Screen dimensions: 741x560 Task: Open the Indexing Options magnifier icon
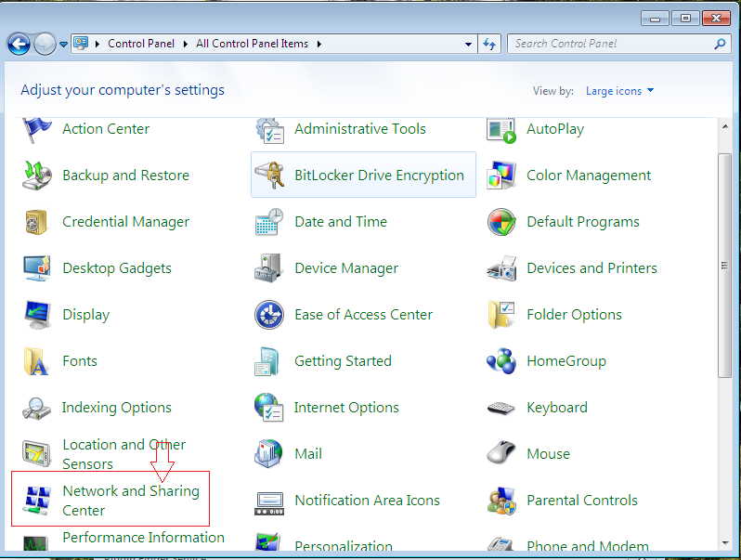point(36,409)
